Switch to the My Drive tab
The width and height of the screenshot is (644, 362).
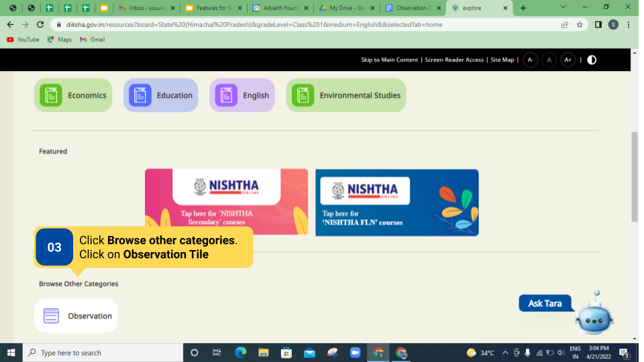point(346,8)
